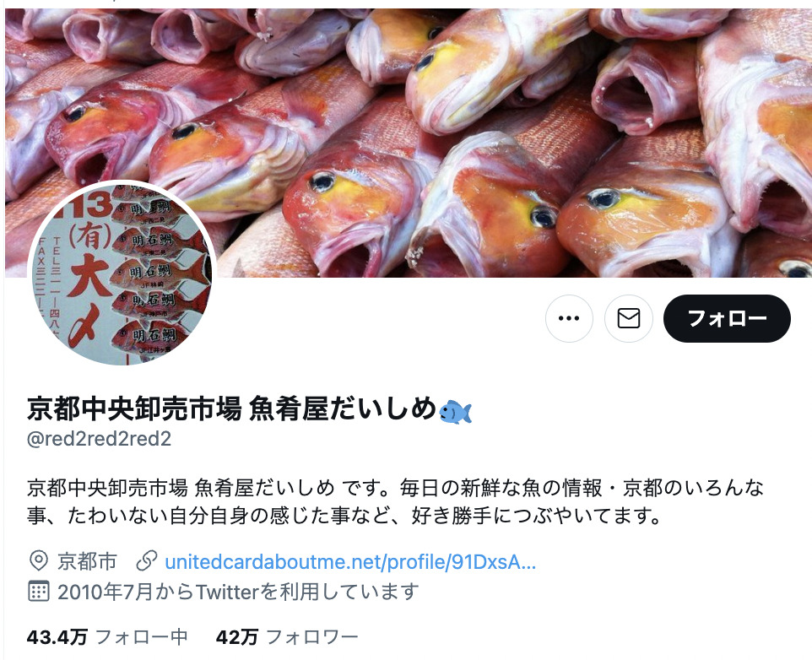Click the blue fish emoji after name
The width and height of the screenshot is (812, 660).
[x=455, y=412]
